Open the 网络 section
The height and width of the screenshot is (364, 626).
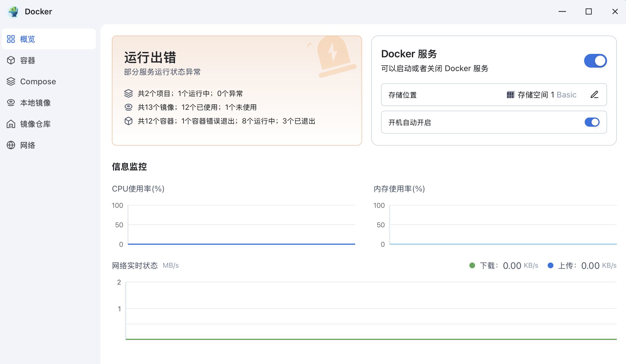coord(28,145)
